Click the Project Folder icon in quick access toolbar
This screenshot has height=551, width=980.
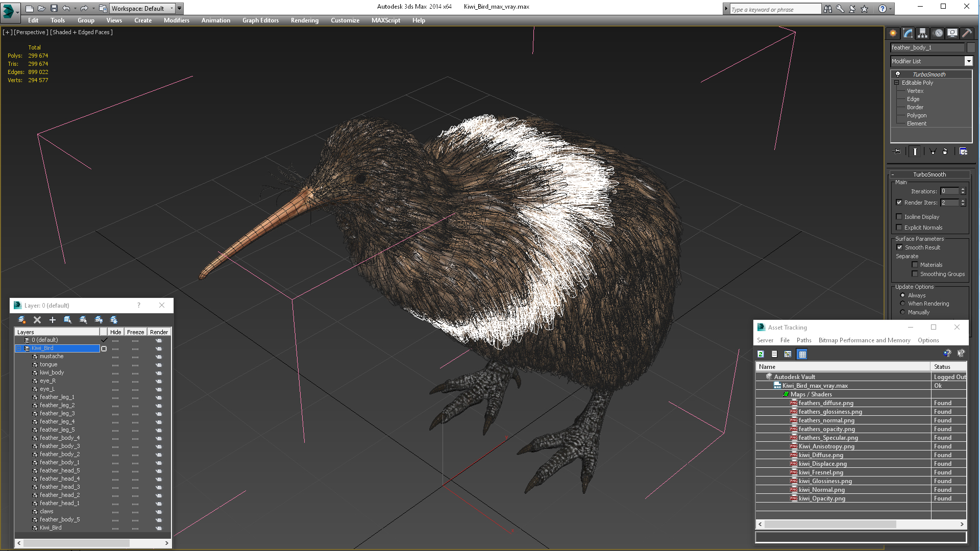click(x=103, y=8)
